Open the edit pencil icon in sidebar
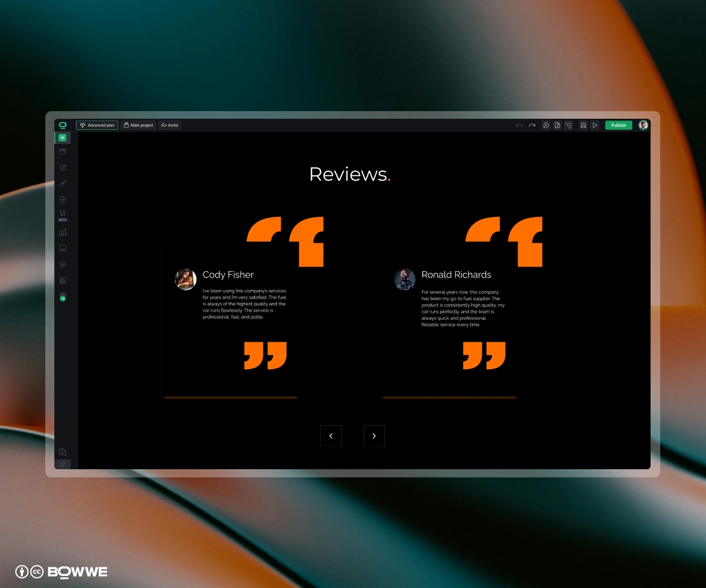The width and height of the screenshot is (706, 588). point(62,168)
